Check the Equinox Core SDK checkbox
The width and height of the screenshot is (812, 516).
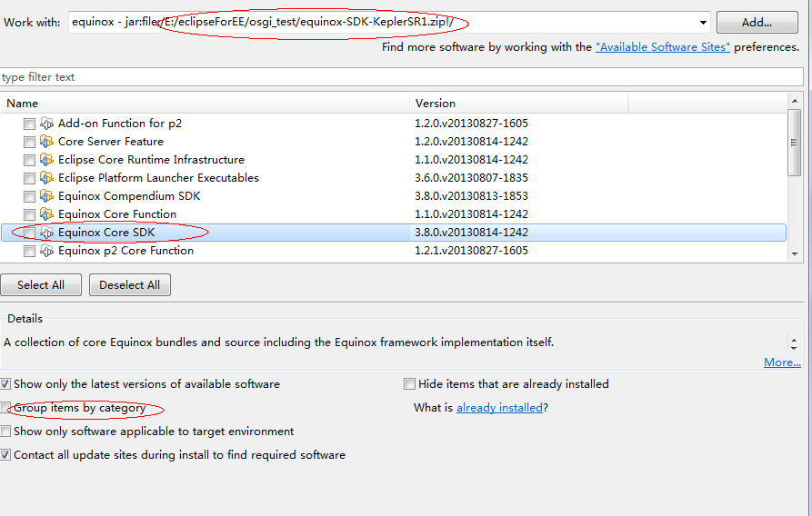click(x=30, y=233)
